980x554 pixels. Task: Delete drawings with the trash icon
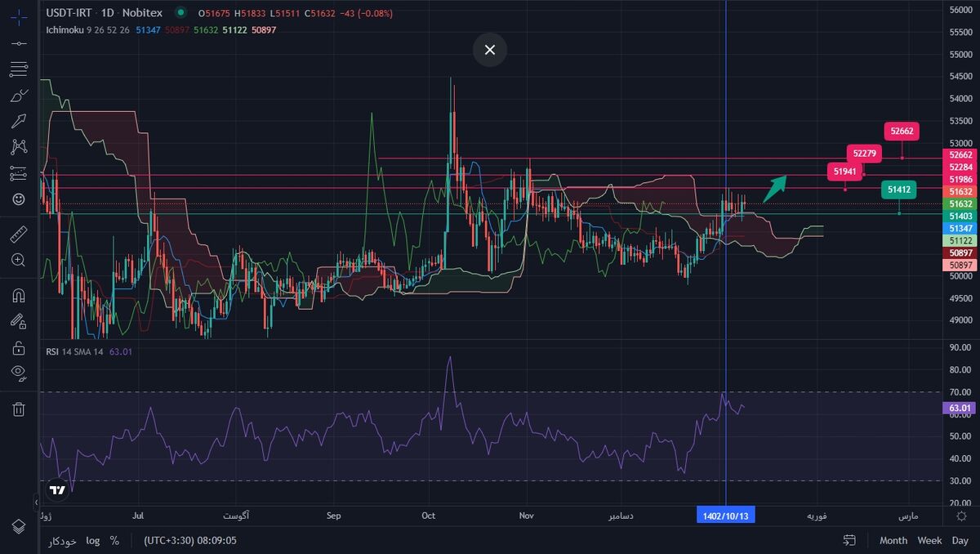point(18,409)
